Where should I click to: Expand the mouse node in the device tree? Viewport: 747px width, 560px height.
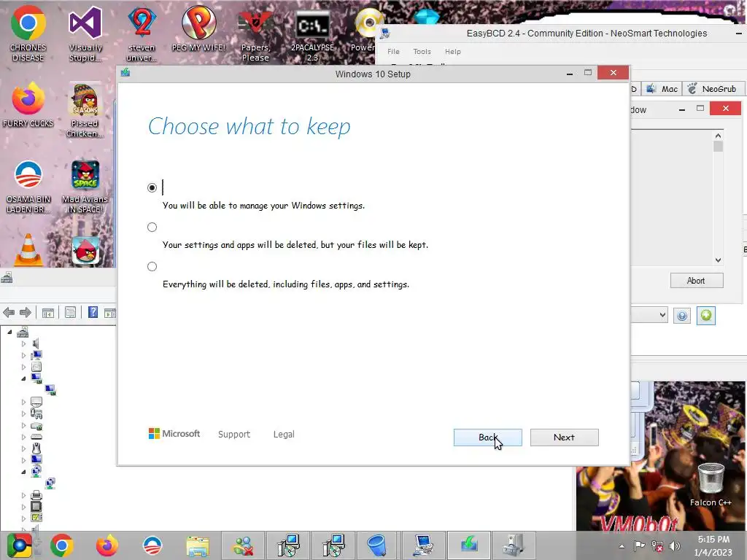tap(24, 448)
